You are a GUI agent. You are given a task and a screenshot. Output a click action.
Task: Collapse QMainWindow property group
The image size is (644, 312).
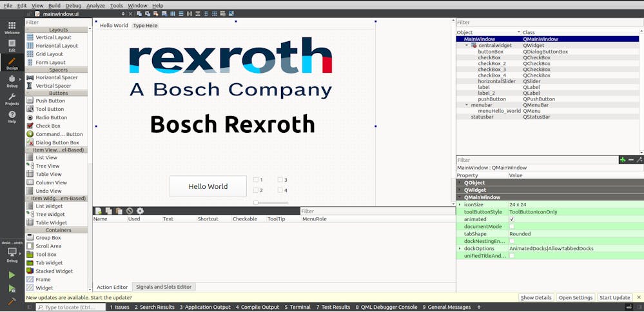(x=460, y=197)
